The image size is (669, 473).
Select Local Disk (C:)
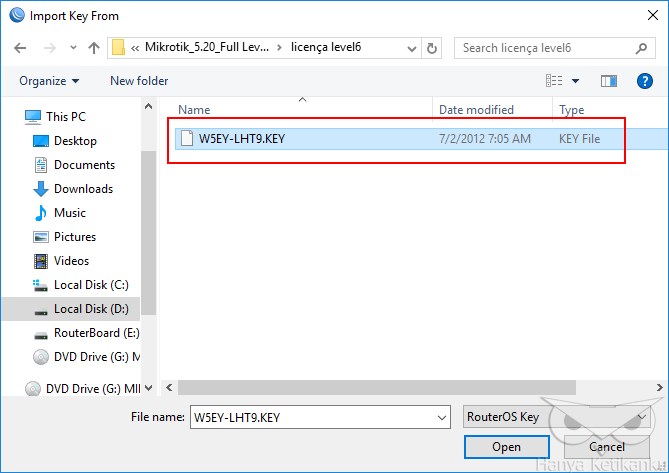coord(91,285)
